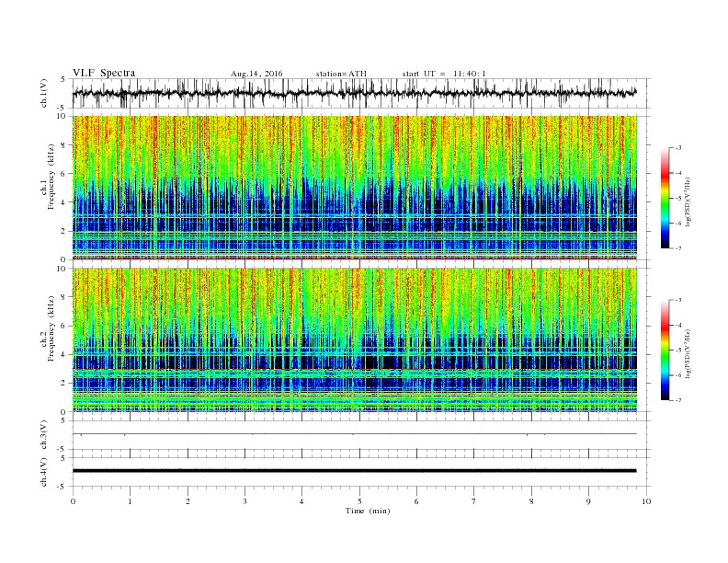Image resolution: width=728 pixels, height=563 pixels.
Task: Click the "2" tick on Time axis
Action: click(x=188, y=501)
